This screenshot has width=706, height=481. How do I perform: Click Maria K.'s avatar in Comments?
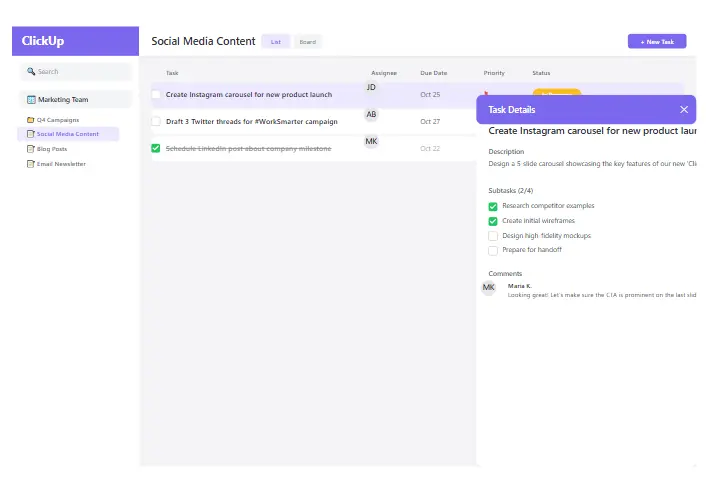point(489,287)
